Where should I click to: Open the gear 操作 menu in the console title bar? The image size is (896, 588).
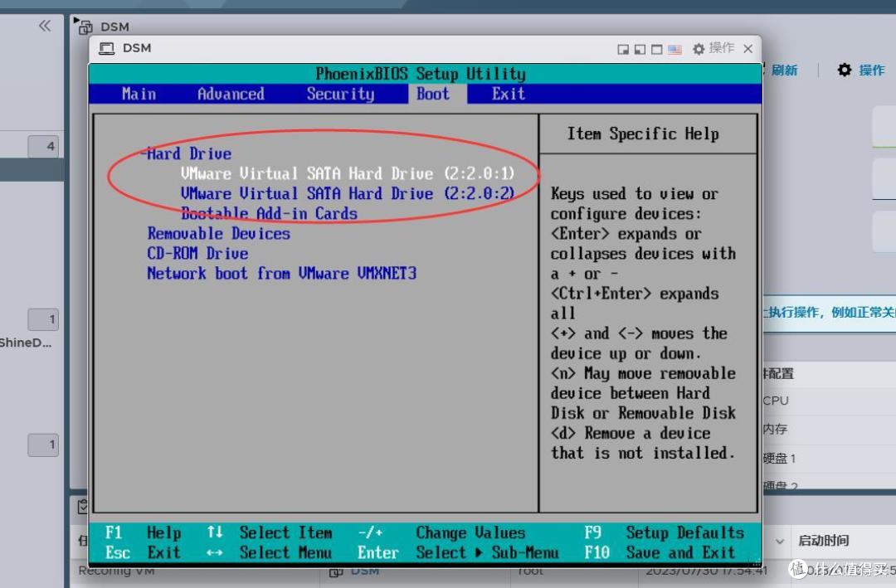(x=713, y=49)
